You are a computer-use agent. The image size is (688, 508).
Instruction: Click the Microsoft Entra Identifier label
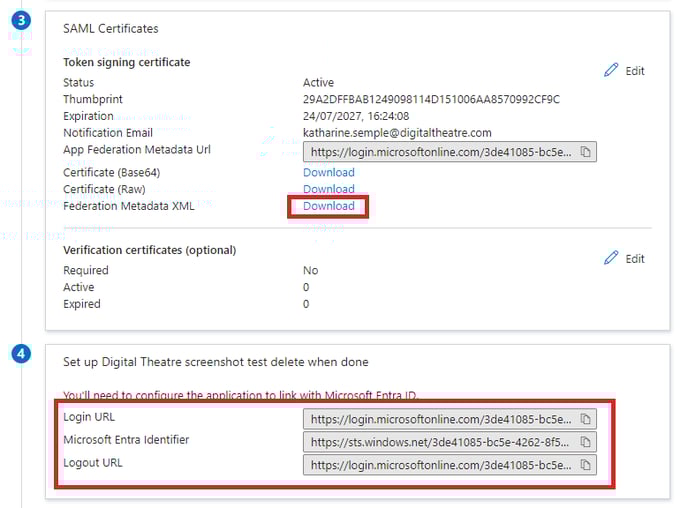[x=126, y=440]
